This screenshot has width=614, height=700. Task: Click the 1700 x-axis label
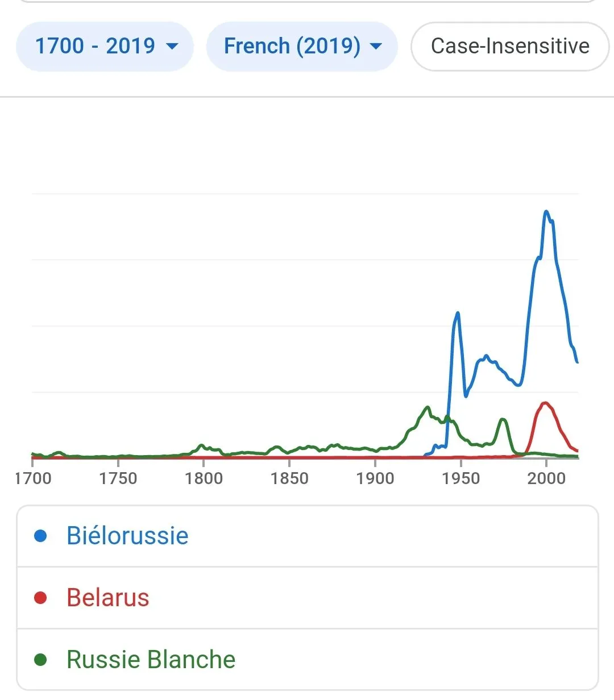(x=33, y=478)
